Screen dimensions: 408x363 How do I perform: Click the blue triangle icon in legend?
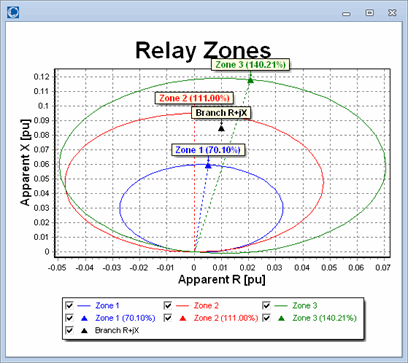[x=84, y=318]
